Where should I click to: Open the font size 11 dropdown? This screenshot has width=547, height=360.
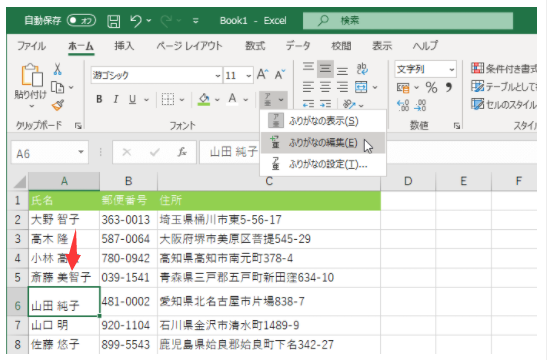[x=248, y=75]
